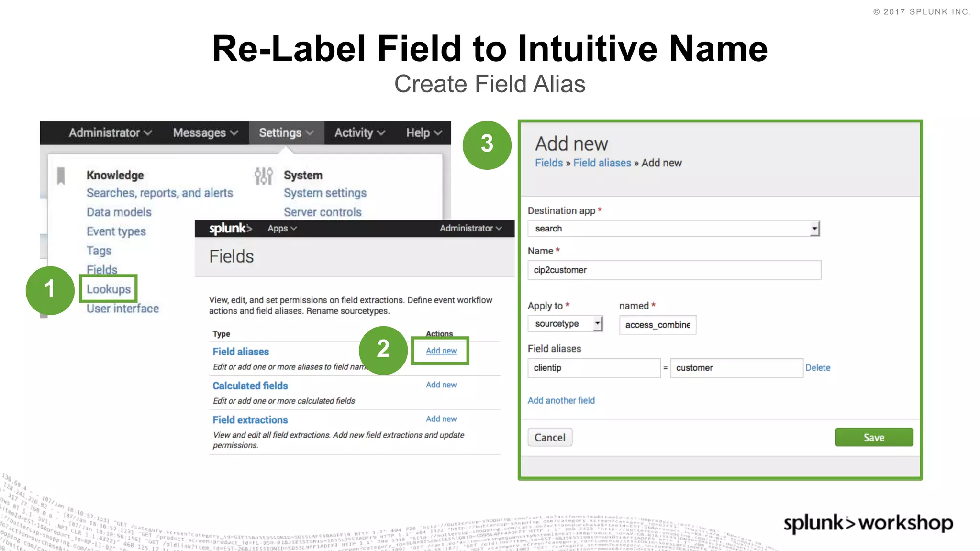Click Fields breadcrumb in Add new
Screen dimensions: 980x551
pos(549,163)
